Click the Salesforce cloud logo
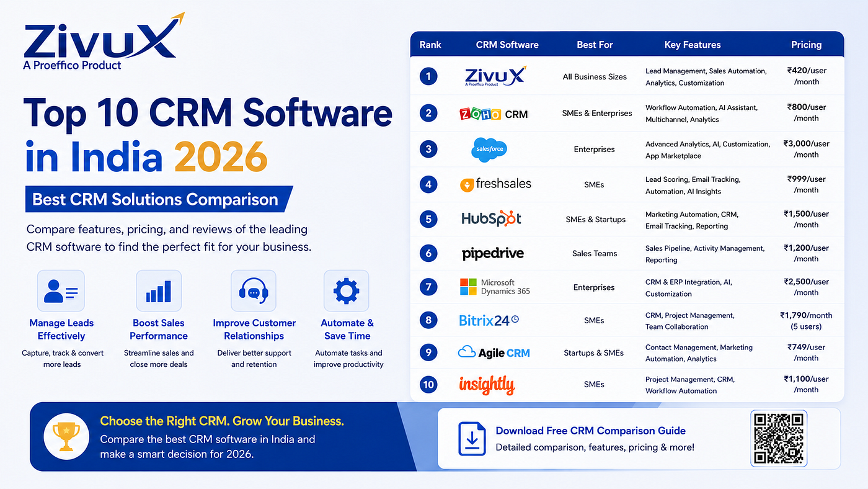This screenshot has width=868, height=489. (489, 150)
